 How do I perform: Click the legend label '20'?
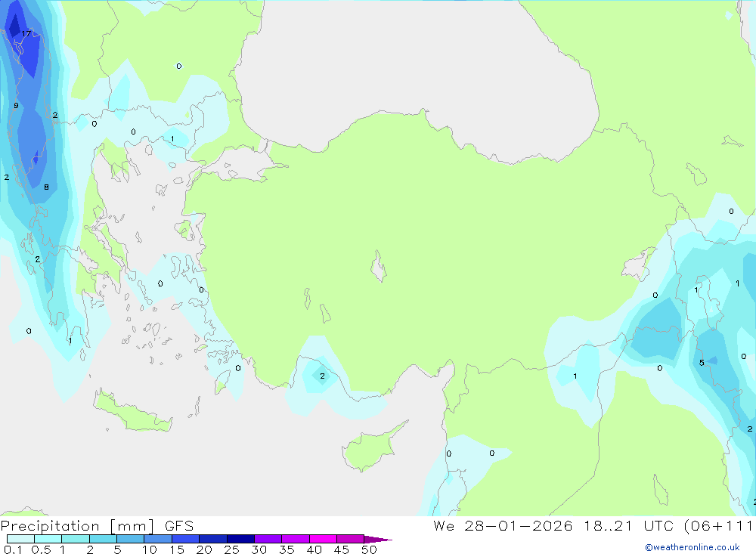(x=204, y=549)
